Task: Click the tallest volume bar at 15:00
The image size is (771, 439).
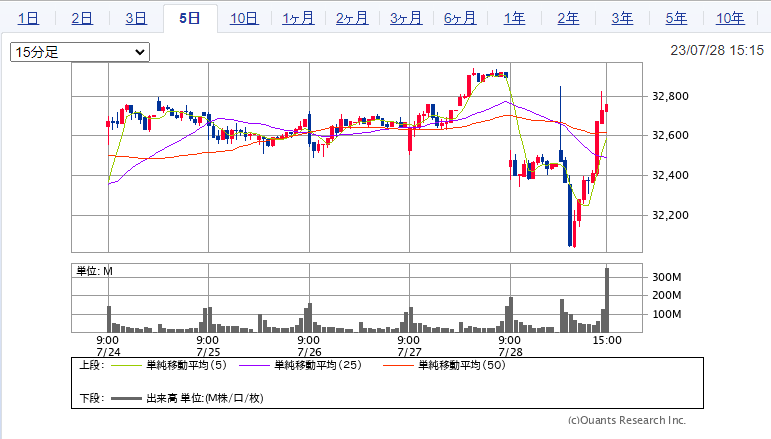Action: click(x=607, y=300)
